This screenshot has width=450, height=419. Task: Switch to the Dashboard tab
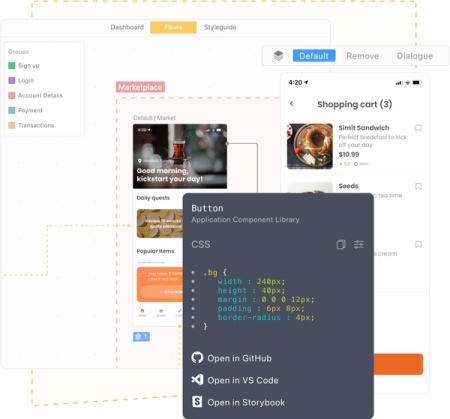pyautogui.click(x=127, y=27)
